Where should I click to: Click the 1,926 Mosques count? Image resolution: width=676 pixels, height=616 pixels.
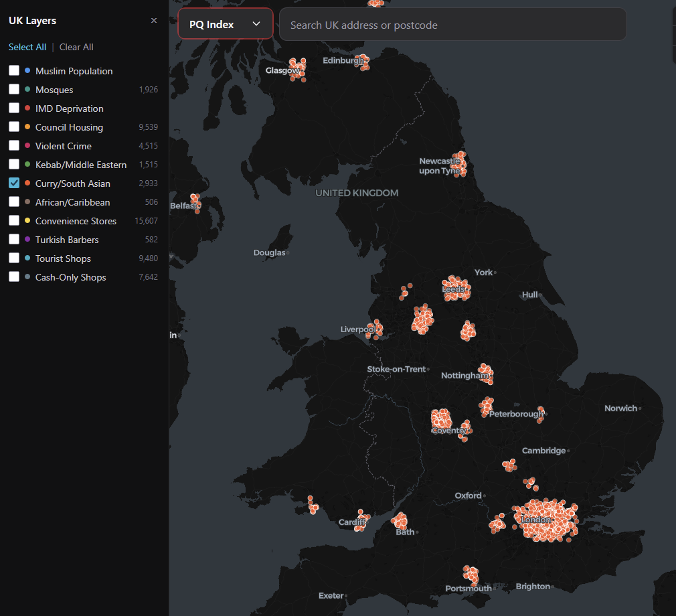[x=149, y=90]
